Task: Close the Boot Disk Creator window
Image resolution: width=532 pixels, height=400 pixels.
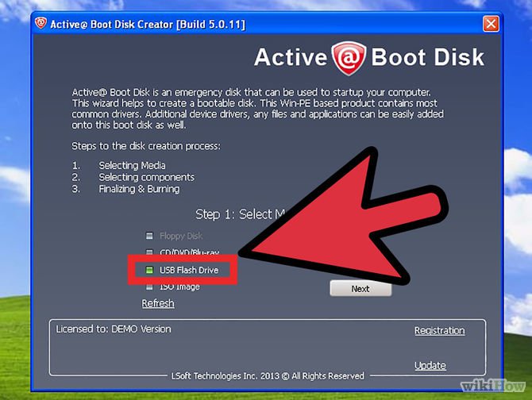Action: 491,24
